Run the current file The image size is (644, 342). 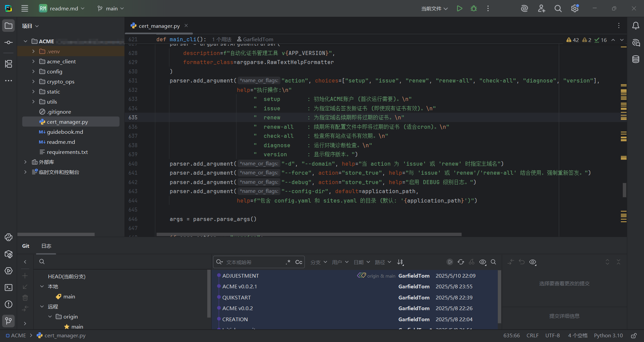click(x=460, y=8)
